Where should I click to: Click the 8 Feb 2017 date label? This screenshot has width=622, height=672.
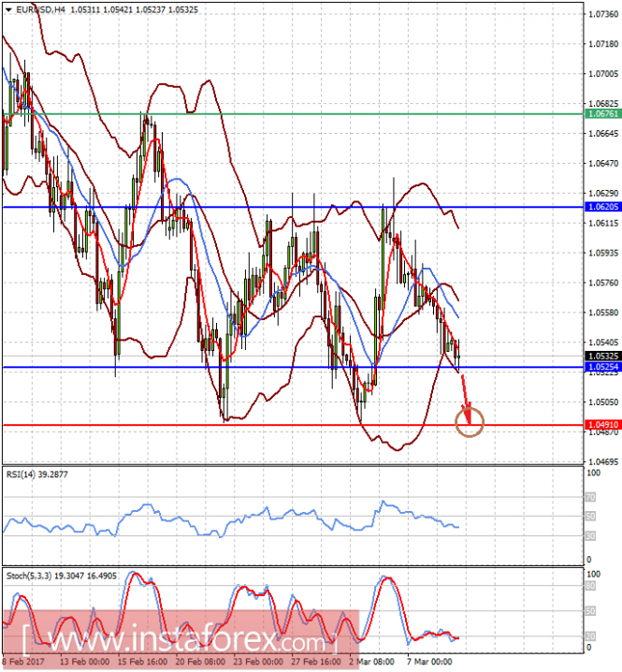point(23,662)
